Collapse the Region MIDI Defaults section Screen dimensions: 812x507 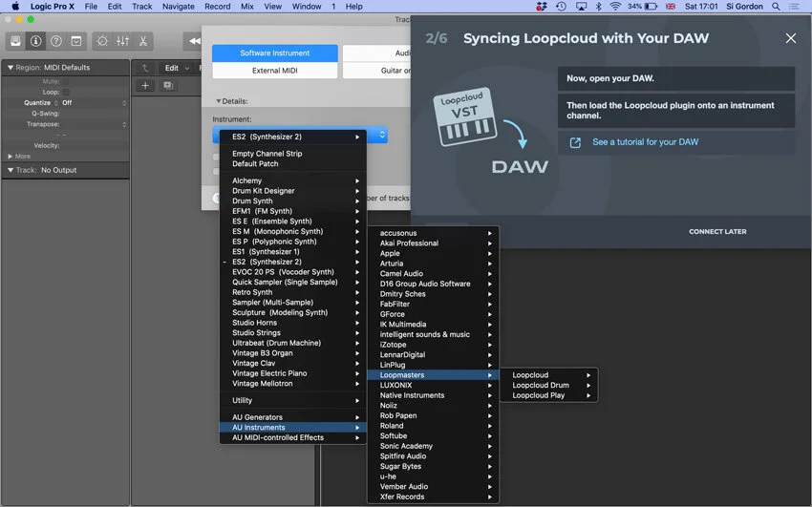(10, 67)
